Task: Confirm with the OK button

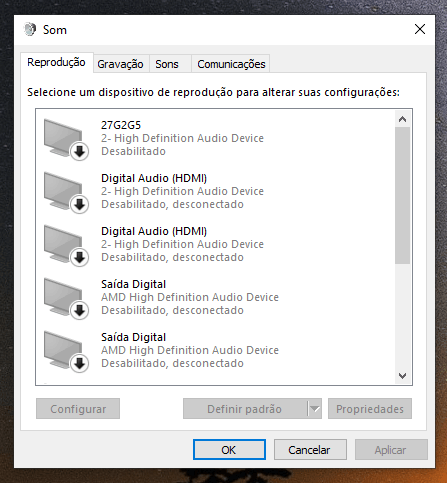Action: [229, 450]
